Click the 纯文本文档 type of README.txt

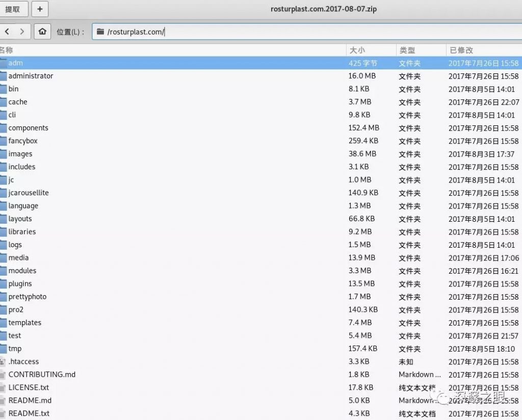(x=417, y=414)
